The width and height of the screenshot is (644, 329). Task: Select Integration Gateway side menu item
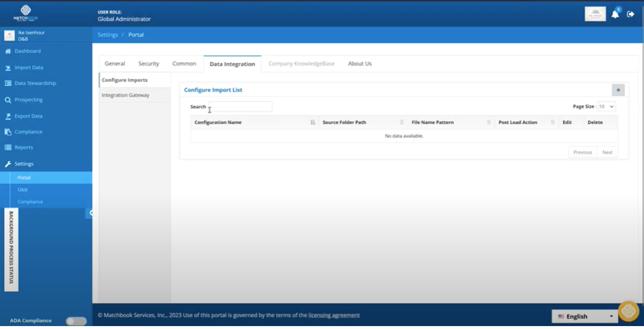click(135, 95)
